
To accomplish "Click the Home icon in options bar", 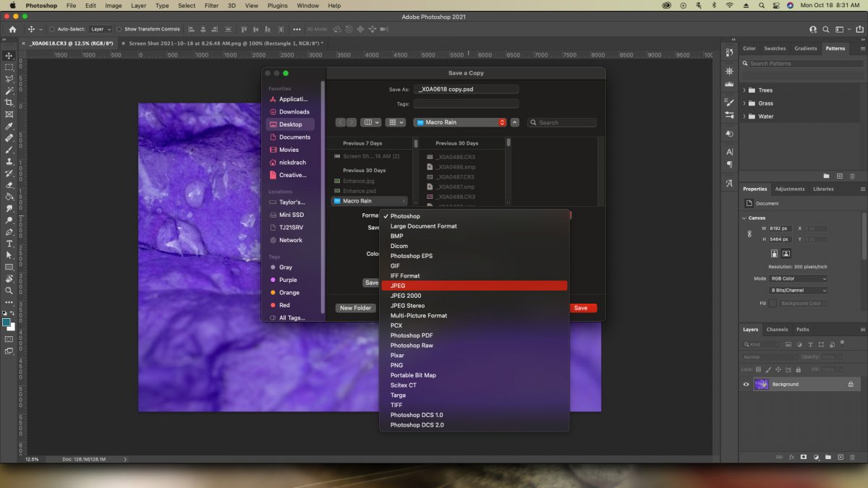I will pyautogui.click(x=12, y=29).
